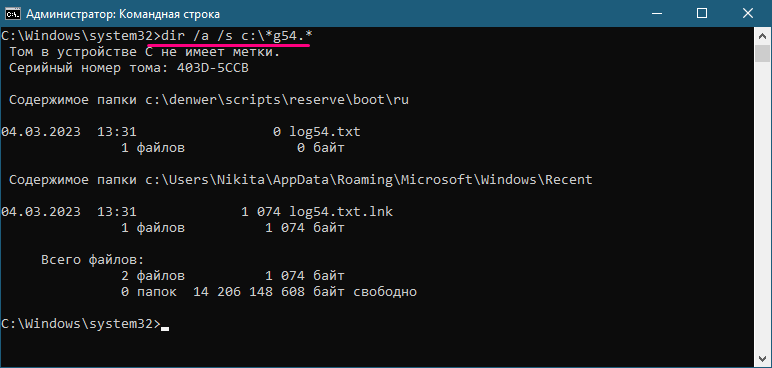Image resolution: width=772 pixels, height=368 pixels.
Task: Click the log54.txt.lnk file name
Action: [341, 212]
